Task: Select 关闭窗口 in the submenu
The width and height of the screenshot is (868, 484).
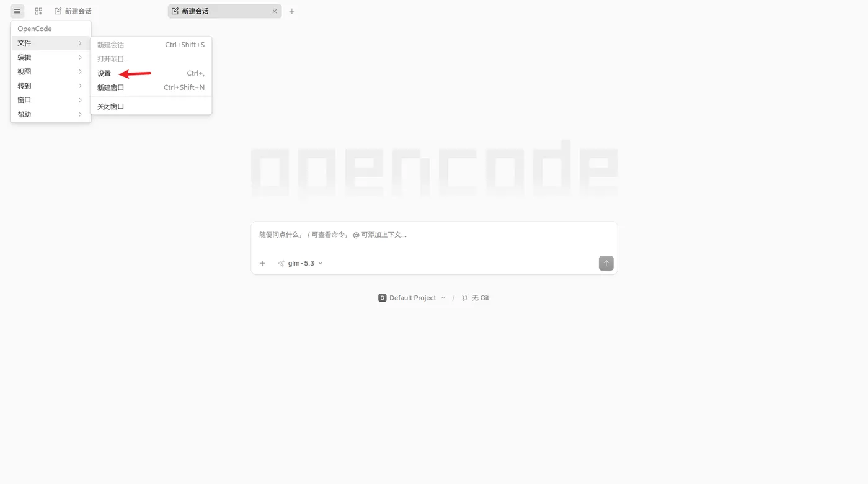Action: [x=151, y=106]
